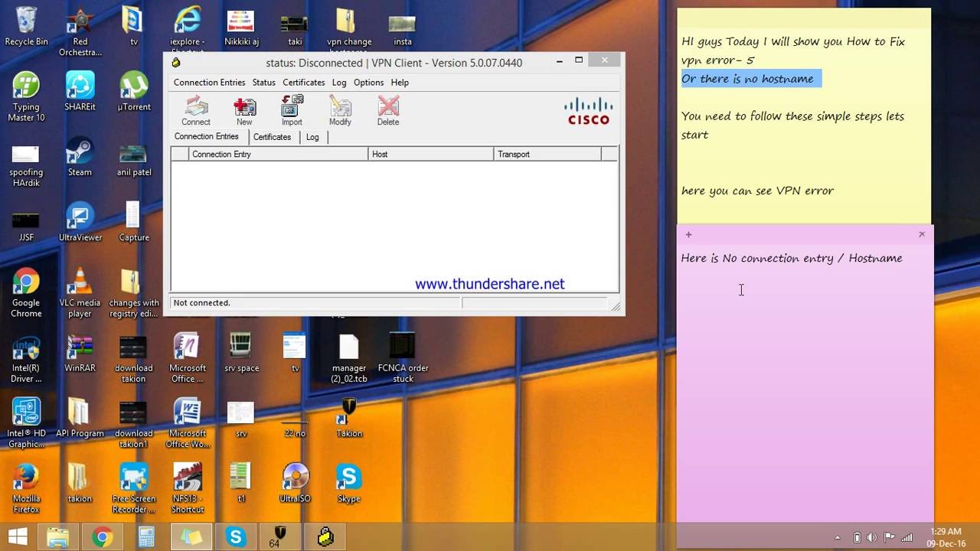The image size is (980, 551).
Task: Close the pink sticky note
Action: 922,234
